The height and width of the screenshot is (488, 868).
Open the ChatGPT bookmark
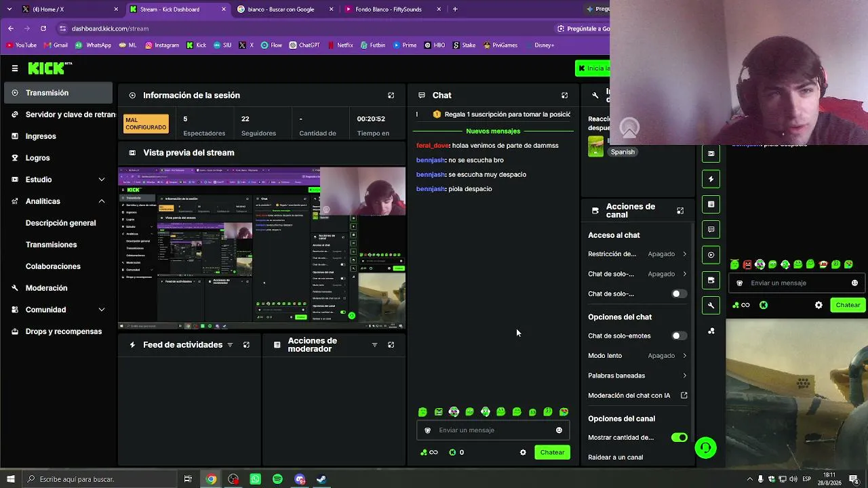pos(304,45)
